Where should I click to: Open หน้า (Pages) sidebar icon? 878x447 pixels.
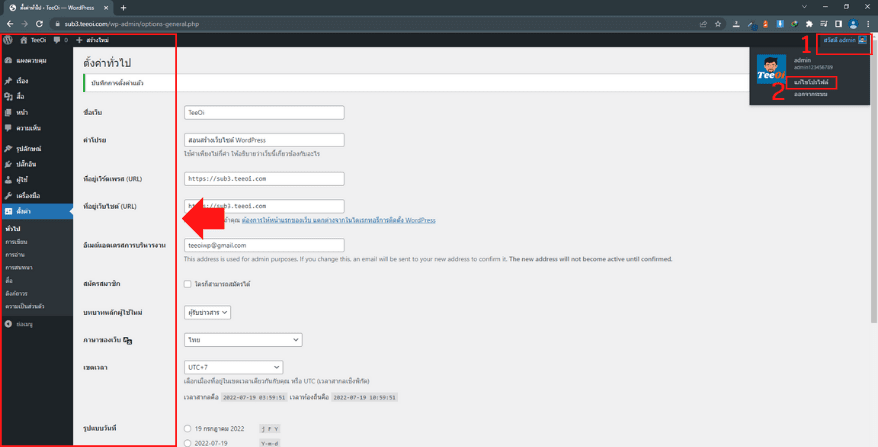click(8, 112)
